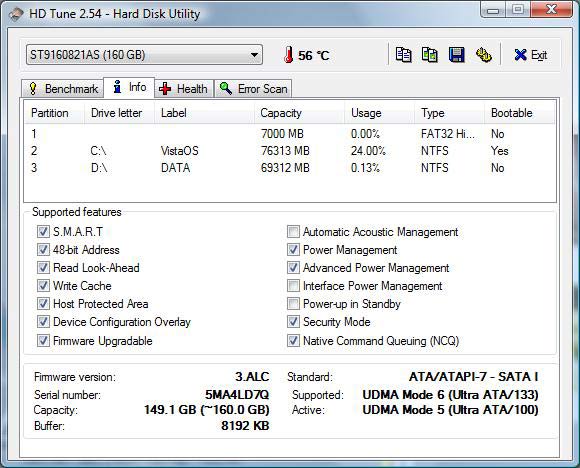580x468 pixels.
Task: Click the D:\ drive letter cell
Action: [99, 168]
